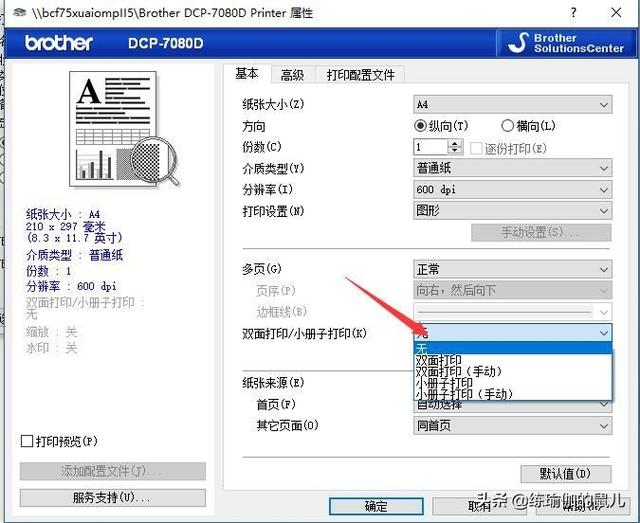Click the help question mark button
The width and height of the screenshot is (640, 523).
[x=573, y=13]
